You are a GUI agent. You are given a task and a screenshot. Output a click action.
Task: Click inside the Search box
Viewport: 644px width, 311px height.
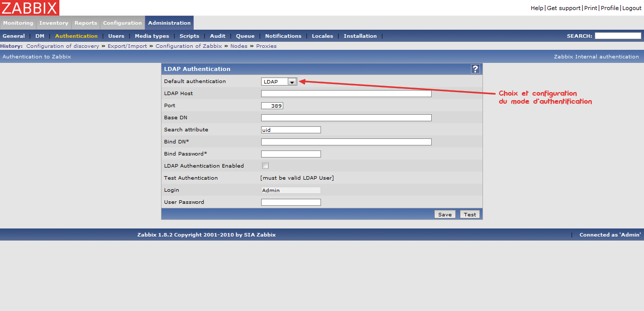pyautogui.click(x=618, y=36)
